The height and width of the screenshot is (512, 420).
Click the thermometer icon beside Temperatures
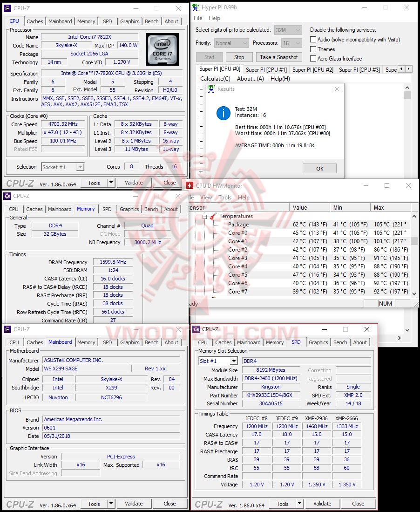click(x=213, y=216)
